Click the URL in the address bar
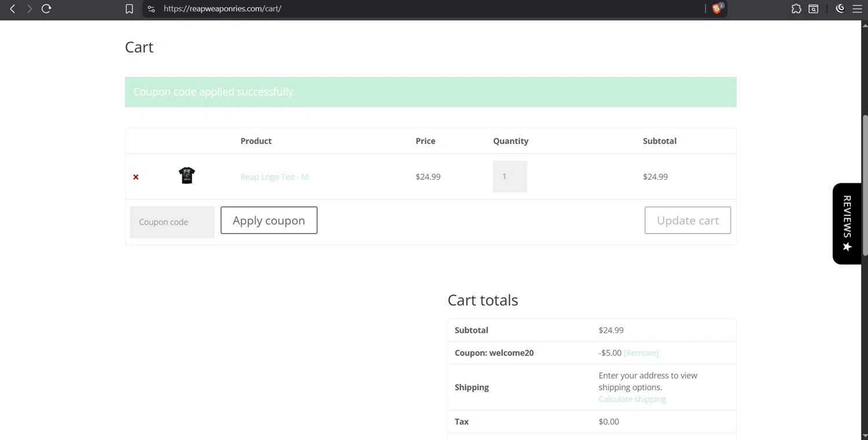The height and width of the screenshot is (440, 868). click(x=222, y=9)
